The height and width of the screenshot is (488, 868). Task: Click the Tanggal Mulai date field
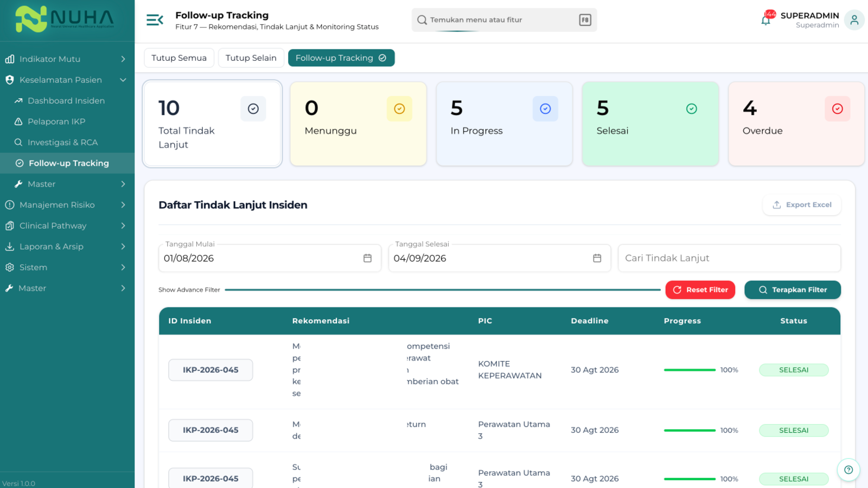(x=270, y=258)
